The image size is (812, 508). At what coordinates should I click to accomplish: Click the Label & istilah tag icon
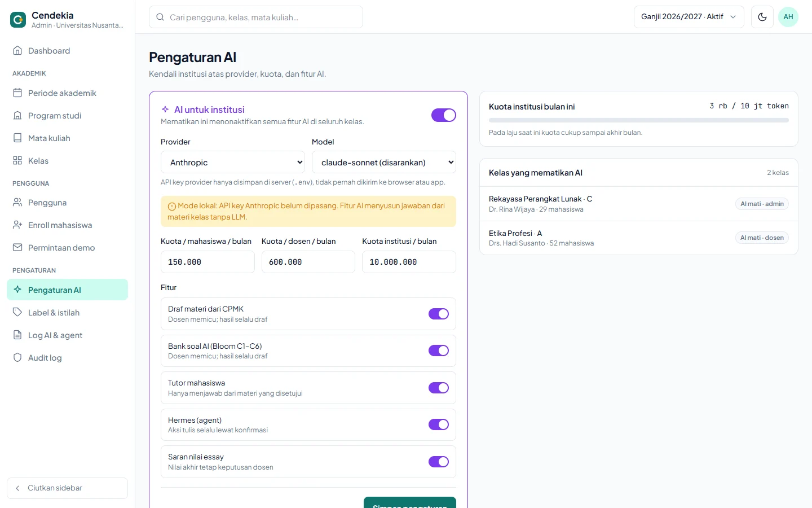click(17, 313)
